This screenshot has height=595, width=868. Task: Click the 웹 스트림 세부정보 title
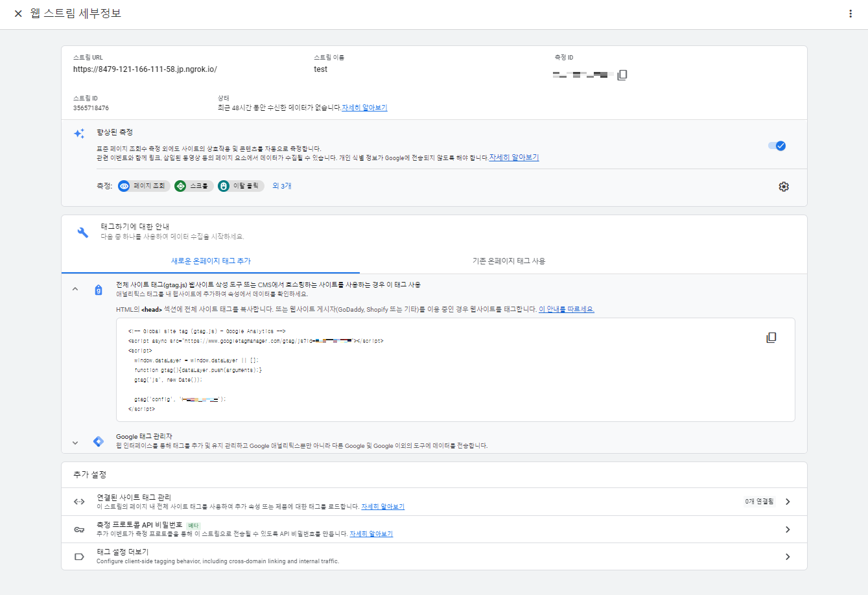[76, 14]
